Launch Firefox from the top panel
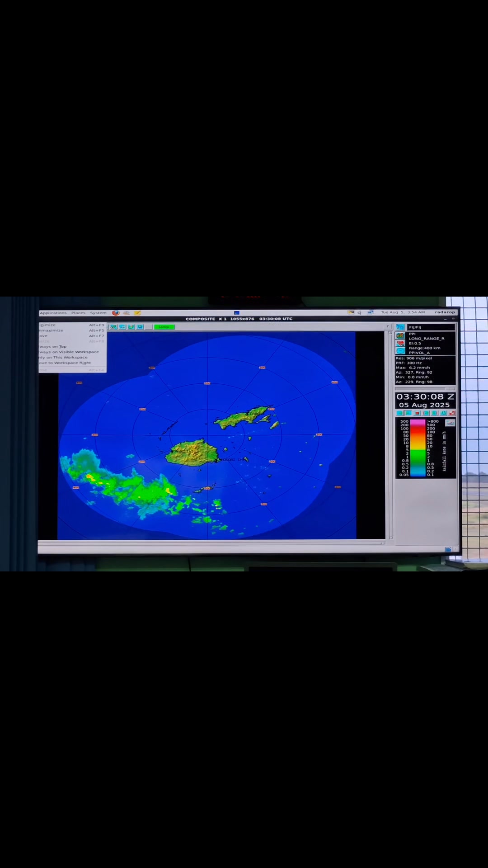This screenshot has width=488, height=868. point(116,312)
